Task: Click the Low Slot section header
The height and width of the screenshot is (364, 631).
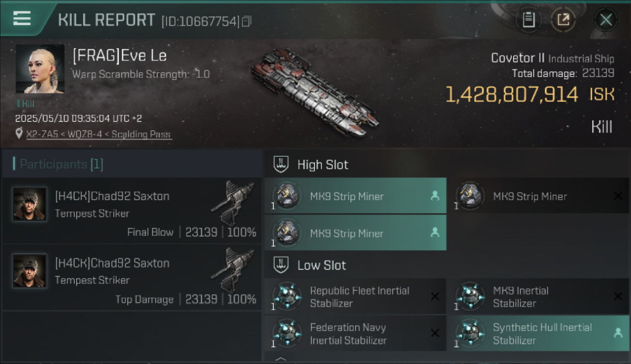Action: click(x=321, y=265)
